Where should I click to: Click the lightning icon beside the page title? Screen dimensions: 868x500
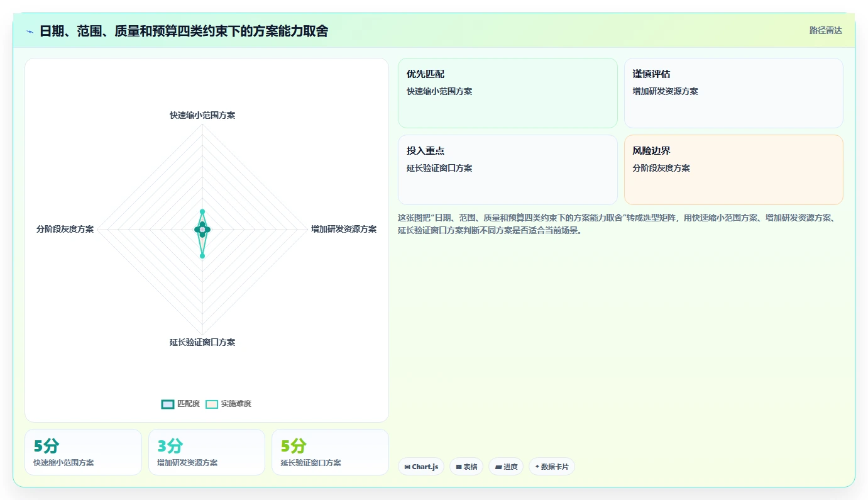coord(30,31)
